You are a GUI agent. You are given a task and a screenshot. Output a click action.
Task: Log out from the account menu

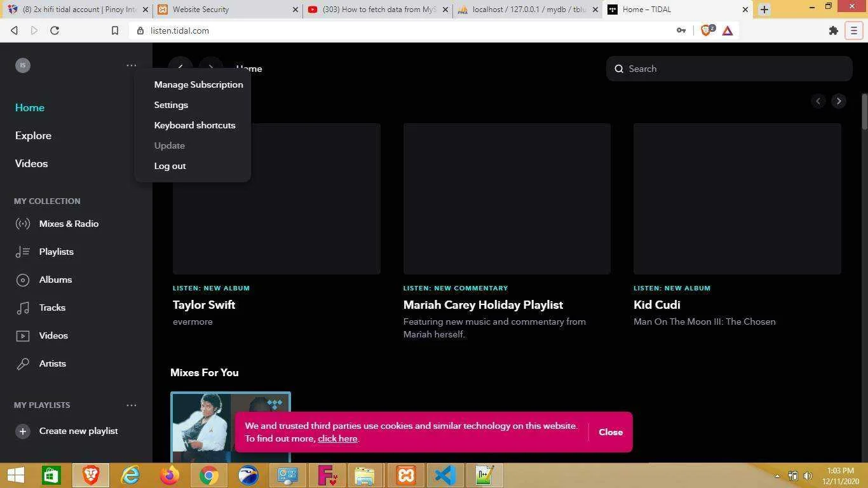tap(170, 166)
